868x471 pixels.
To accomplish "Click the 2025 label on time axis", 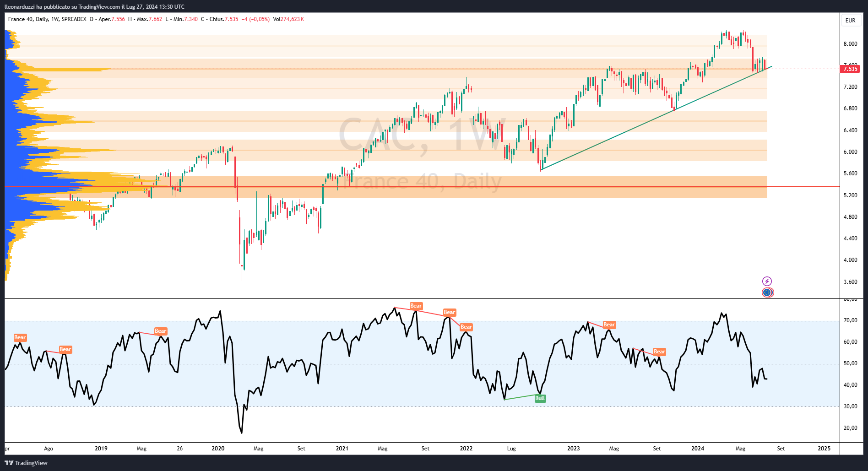I will [x=824, y=449].
